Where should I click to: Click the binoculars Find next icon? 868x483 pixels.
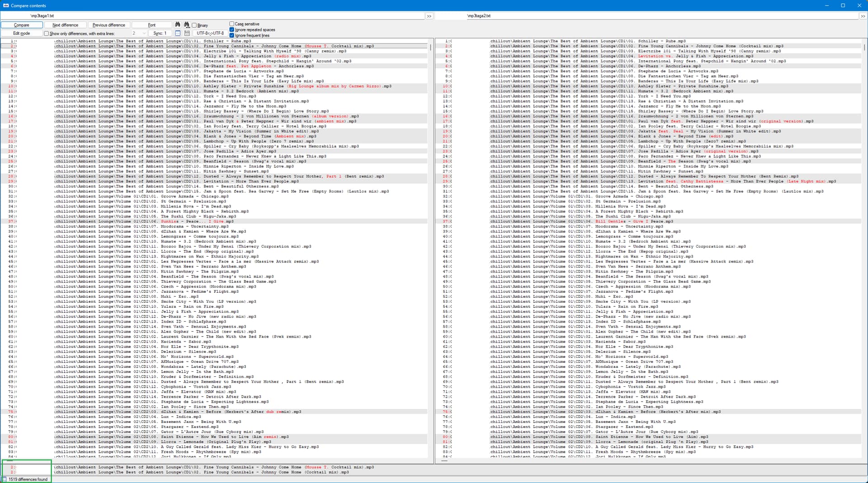click(187, 25)
